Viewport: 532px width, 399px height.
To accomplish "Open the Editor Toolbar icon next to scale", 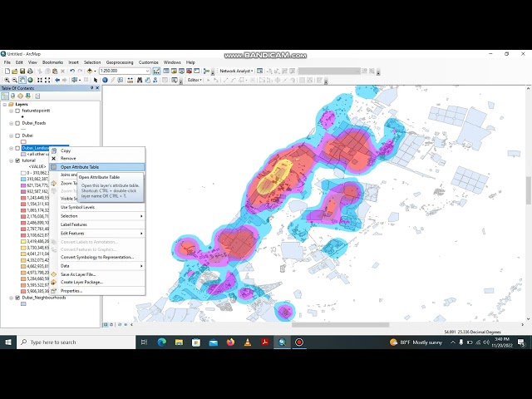I will 156,71.
